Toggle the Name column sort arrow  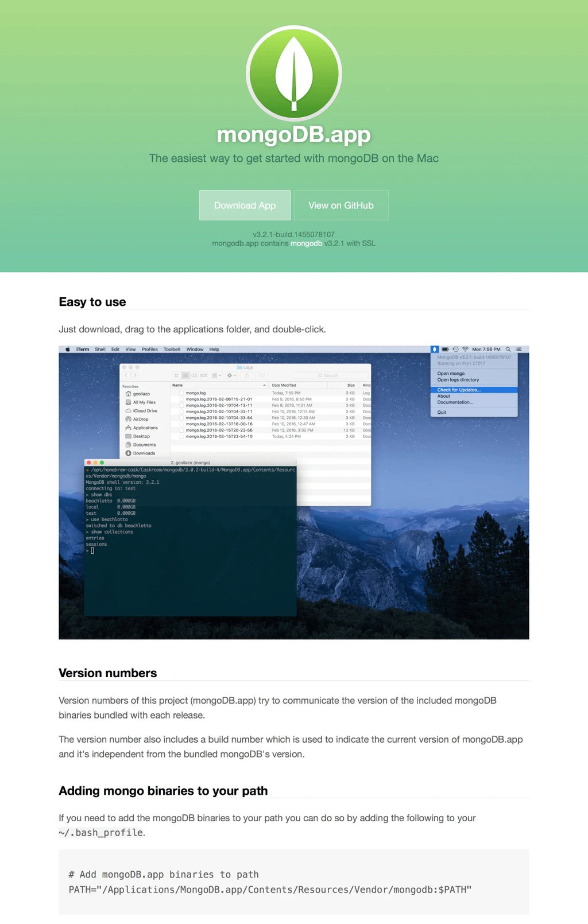click(264, 385)
